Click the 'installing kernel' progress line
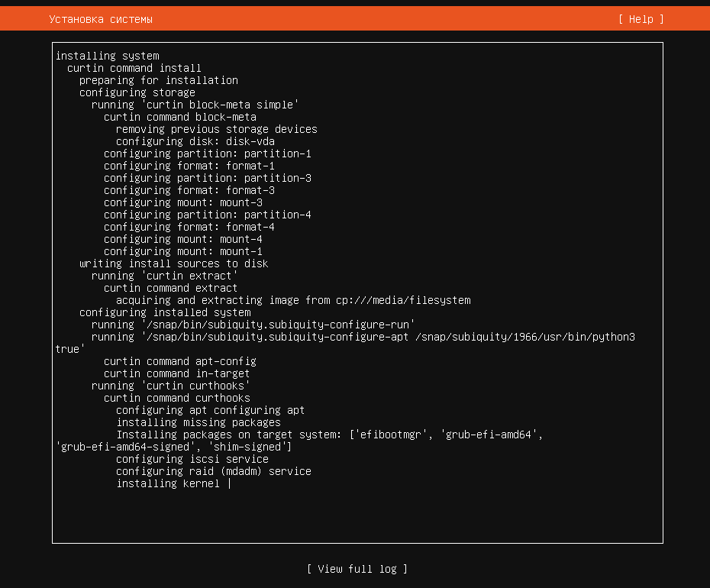 (168, 484)
